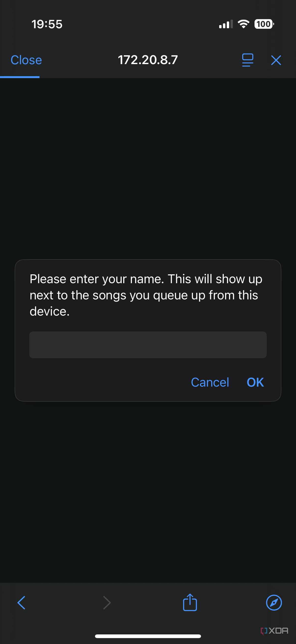Tap Close to dismiss the browser view
Screen dimensions: 296x644
pyautogui.click(x=26, y=60)
